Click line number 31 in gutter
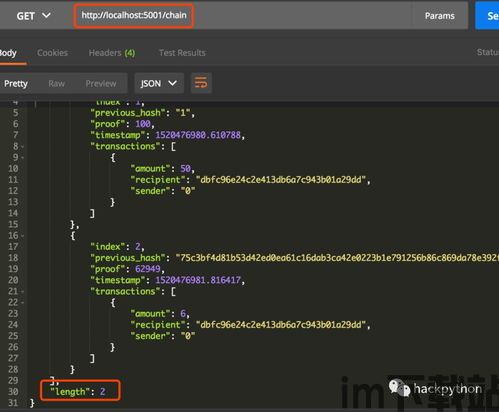The image size is (499, 412). pos(13,403)
